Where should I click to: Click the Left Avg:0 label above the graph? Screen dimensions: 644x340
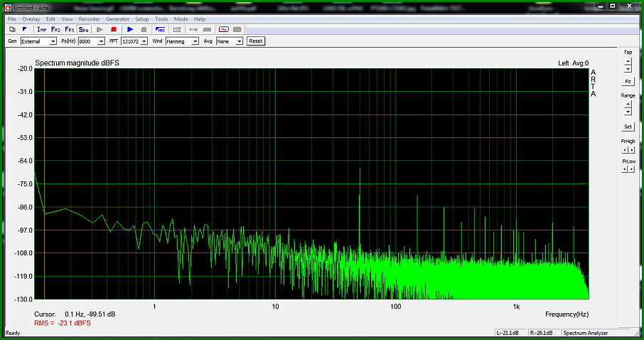click(574, 63)
